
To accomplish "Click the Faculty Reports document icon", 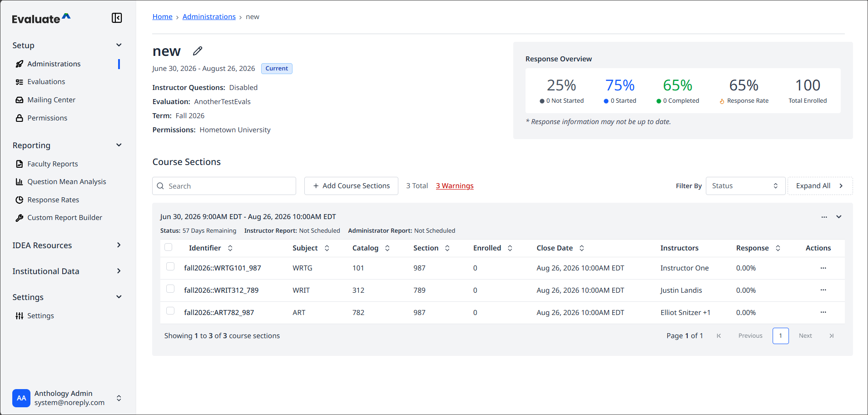I will click(x=20, y=164).
